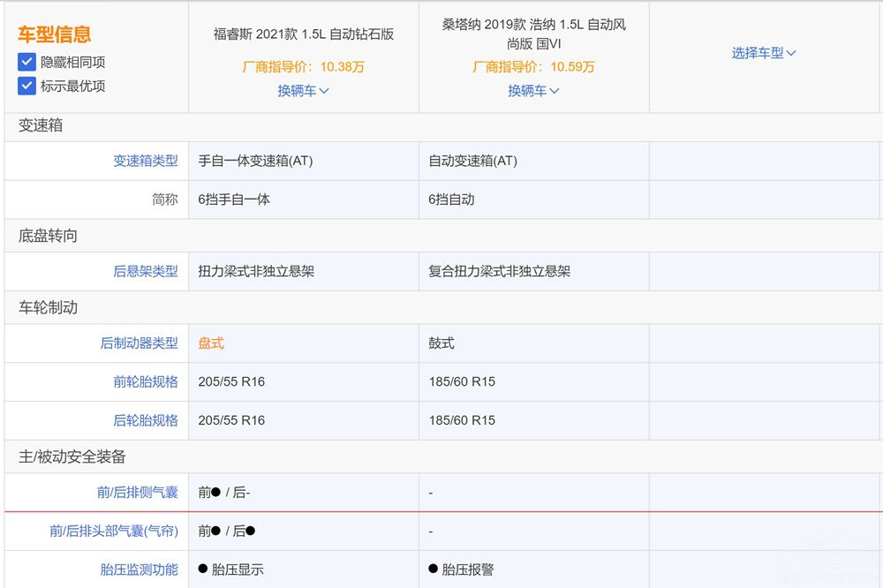Click the highlighted 盘式 value
This screenshot has width=883, height=588.
pyautogui.click(x=211, y=343)
